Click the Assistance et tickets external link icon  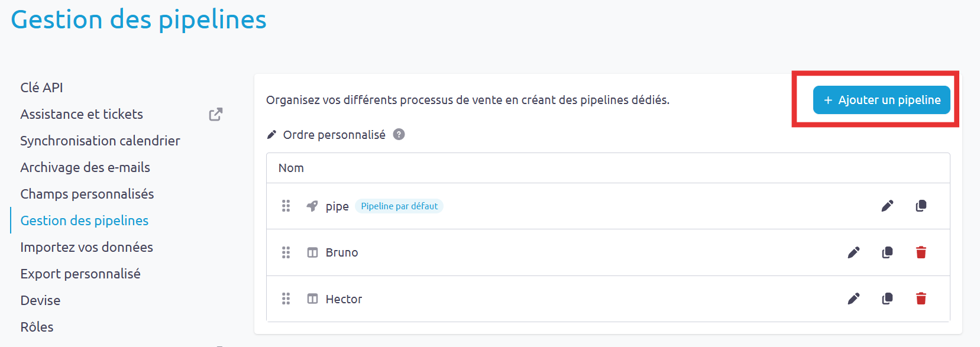[x=216, y=114]
